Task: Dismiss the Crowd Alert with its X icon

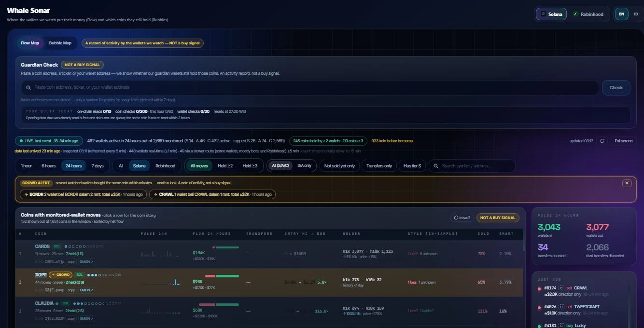Action: pyautogui.click(x=627, y=183)
